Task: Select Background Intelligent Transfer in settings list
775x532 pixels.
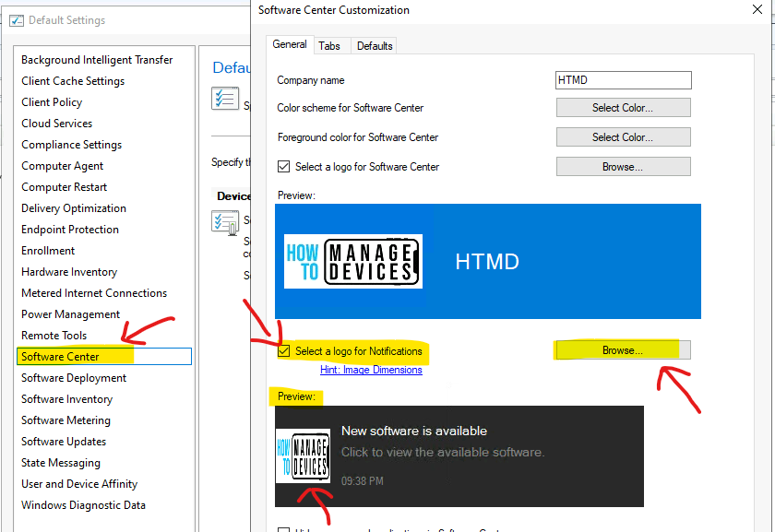Action: point(97,60)
